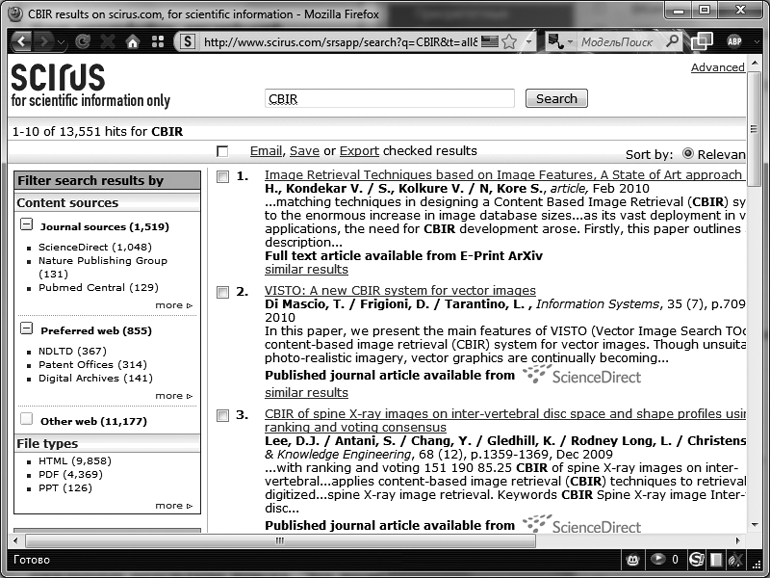The width and height of the screenshot is (770, 578).
Task: Select the Relevance sort radio button
Action: pos(688,154)
